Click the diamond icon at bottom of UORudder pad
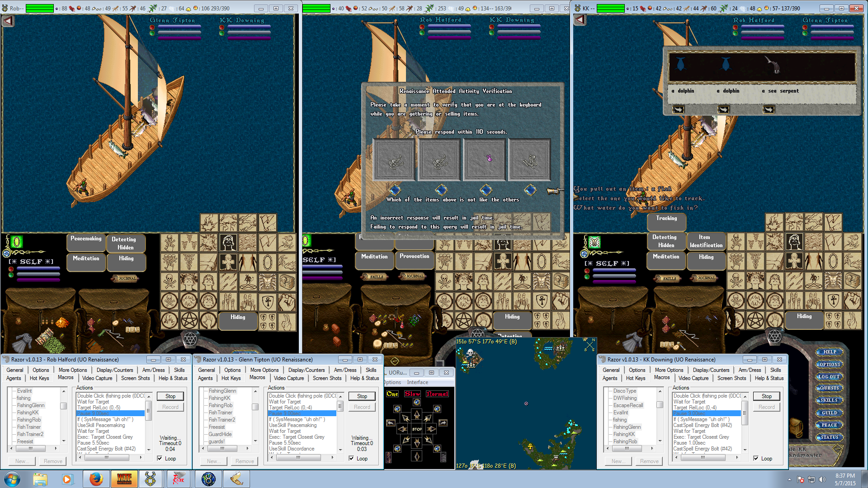 417,456
